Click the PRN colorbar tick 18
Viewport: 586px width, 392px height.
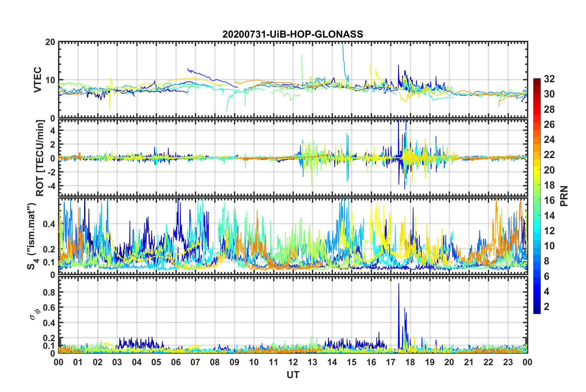click(549, 185)
